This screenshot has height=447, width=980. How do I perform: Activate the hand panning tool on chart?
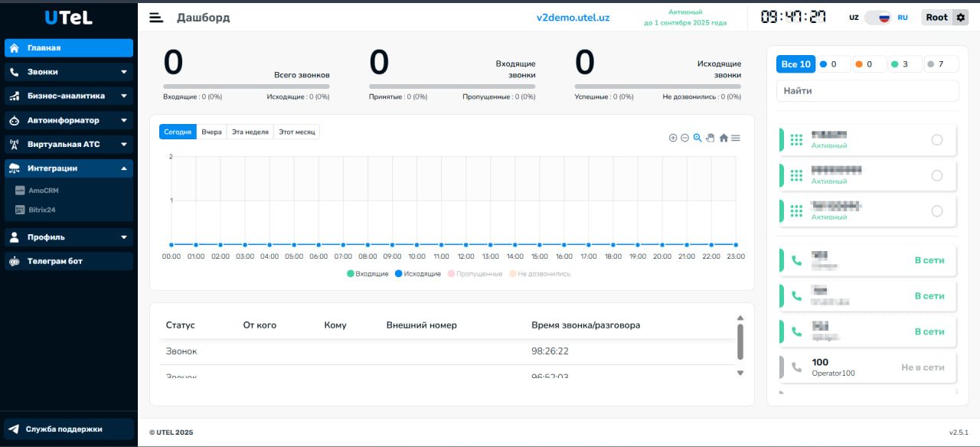click(x=710, y=138)
